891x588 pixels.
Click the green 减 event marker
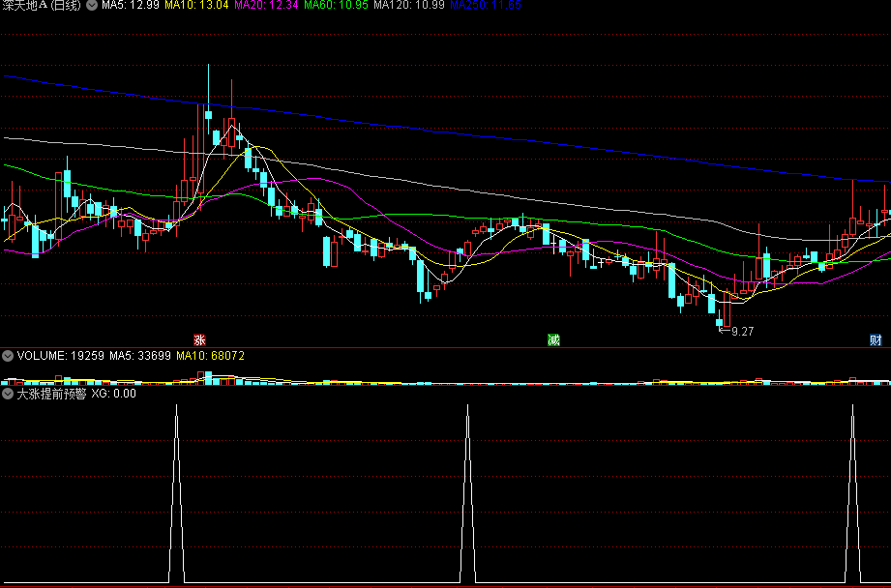(x=553, y=340)
